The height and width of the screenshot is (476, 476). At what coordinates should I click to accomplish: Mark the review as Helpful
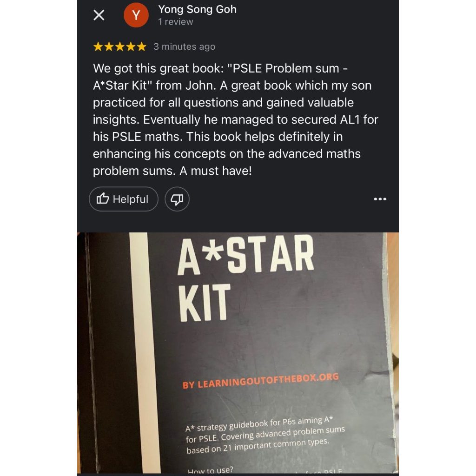click(124, 199)
